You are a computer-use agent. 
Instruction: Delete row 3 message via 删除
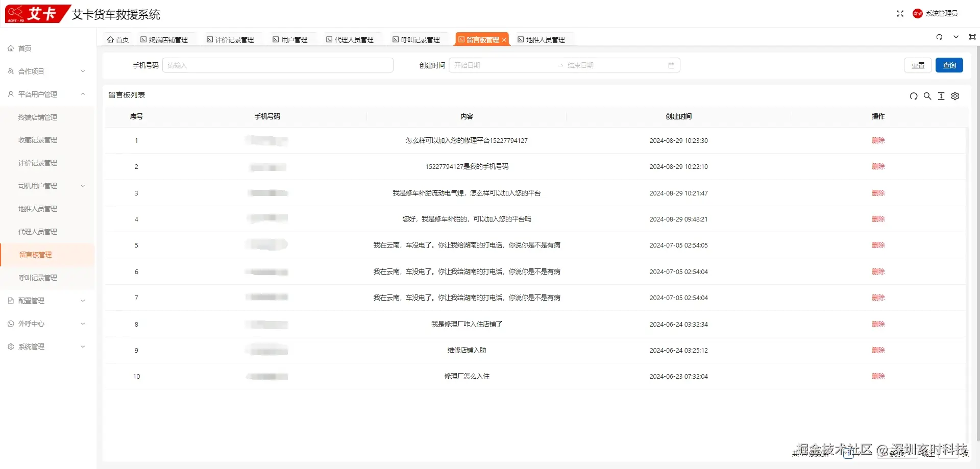coord(878,193)
